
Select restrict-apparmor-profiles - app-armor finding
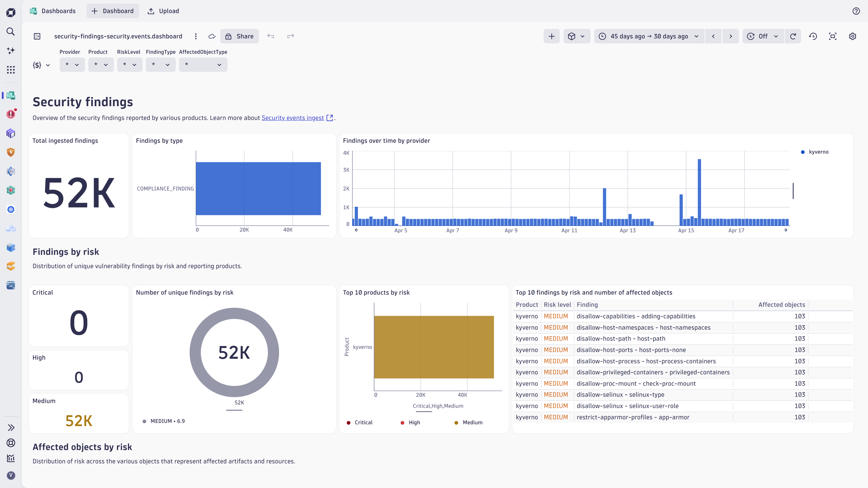pyautogui.click(x=633, y=417)
